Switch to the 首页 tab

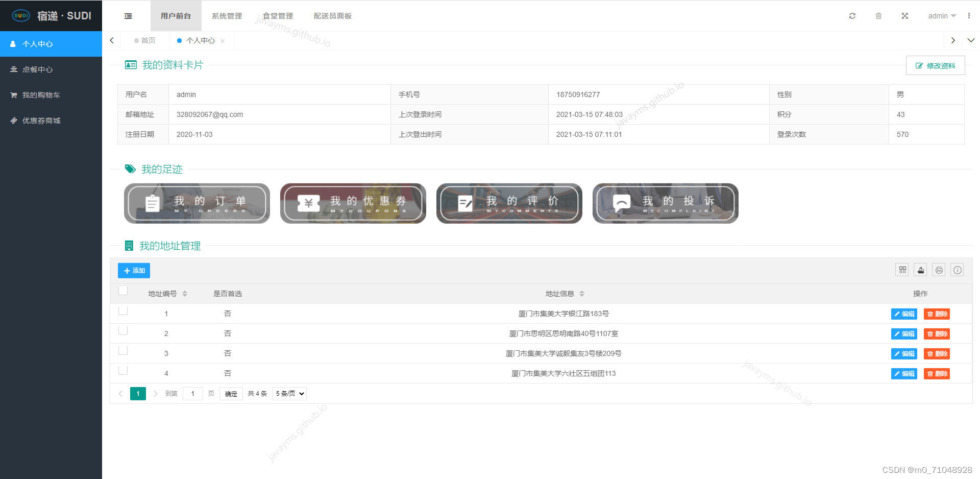[145, 40]
